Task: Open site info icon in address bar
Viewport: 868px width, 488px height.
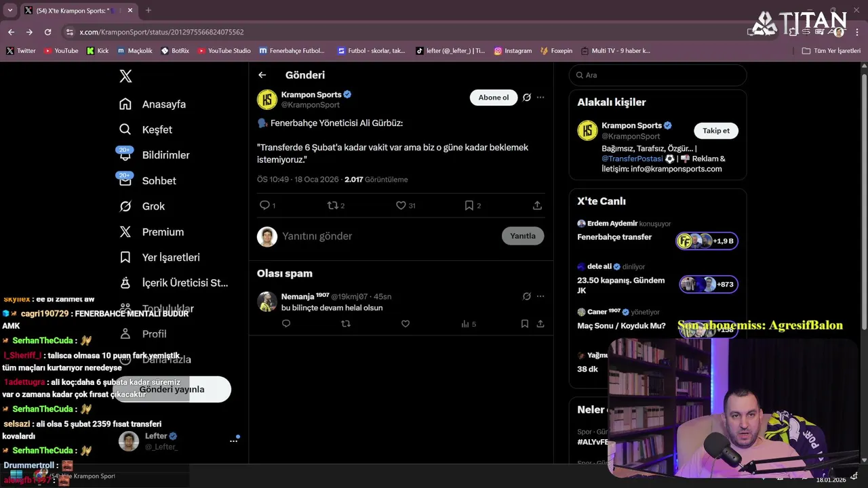Action: click(x=69, y=32)
